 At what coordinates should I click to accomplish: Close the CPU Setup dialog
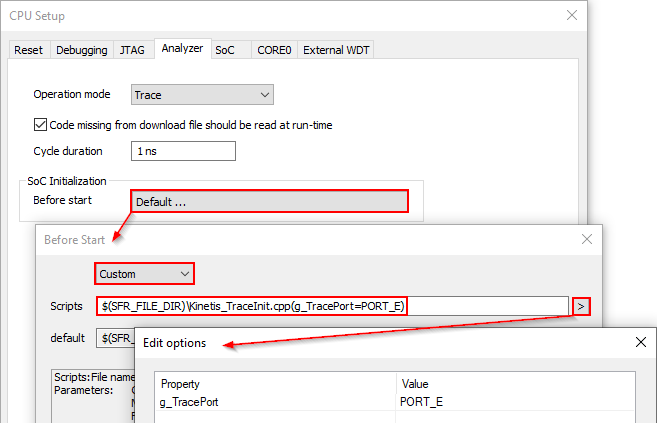tap(572, 15)
